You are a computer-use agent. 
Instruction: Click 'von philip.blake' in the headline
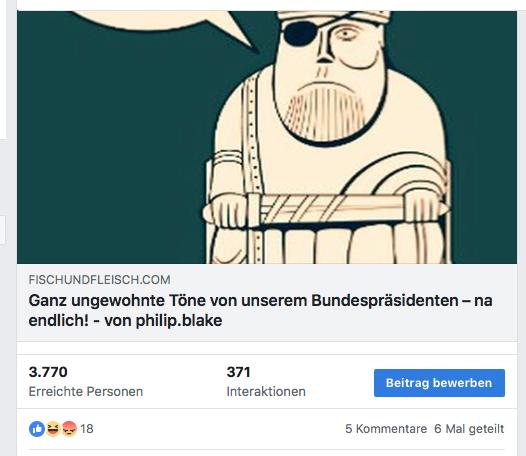(163, 321)
